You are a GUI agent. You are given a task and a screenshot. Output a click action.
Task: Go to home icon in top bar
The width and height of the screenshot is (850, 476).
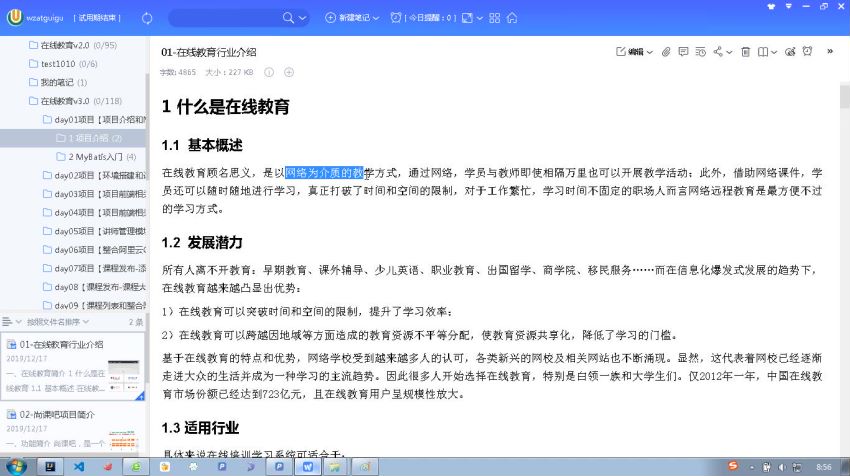pyautogui.click(x=512, y=18)
